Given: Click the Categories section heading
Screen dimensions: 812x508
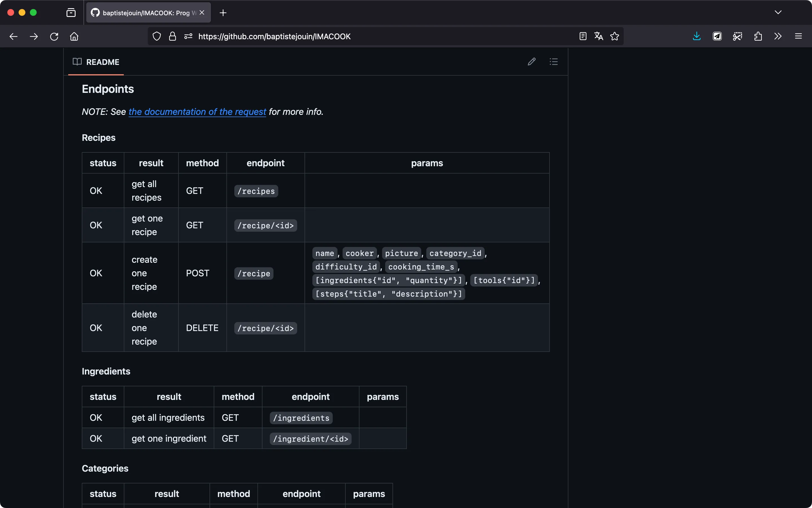Looking at the screenshot, I should 105,468.
